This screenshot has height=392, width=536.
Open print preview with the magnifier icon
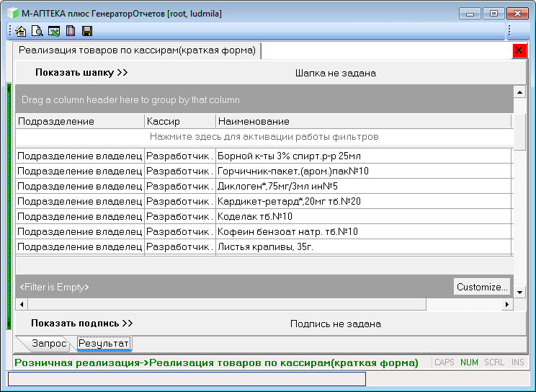[37, 31]
